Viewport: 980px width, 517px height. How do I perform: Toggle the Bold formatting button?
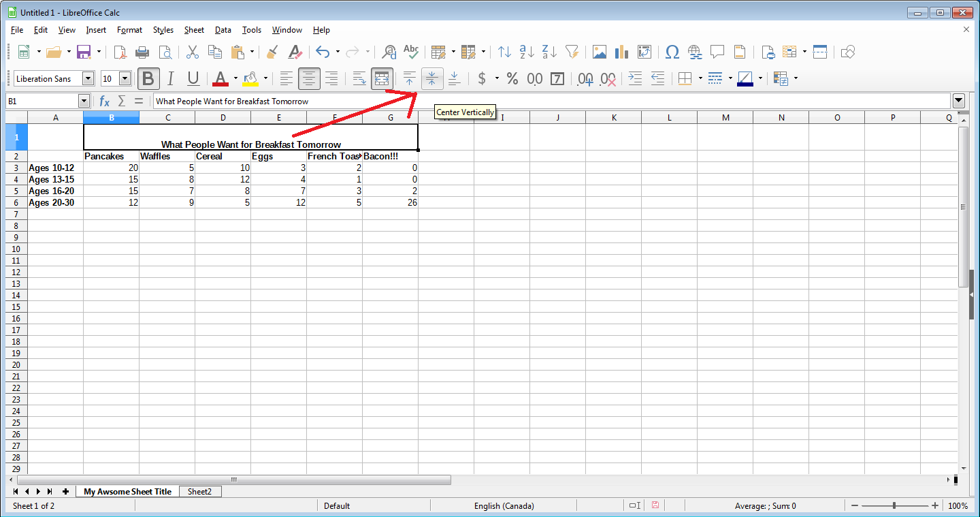coord(148,79)
